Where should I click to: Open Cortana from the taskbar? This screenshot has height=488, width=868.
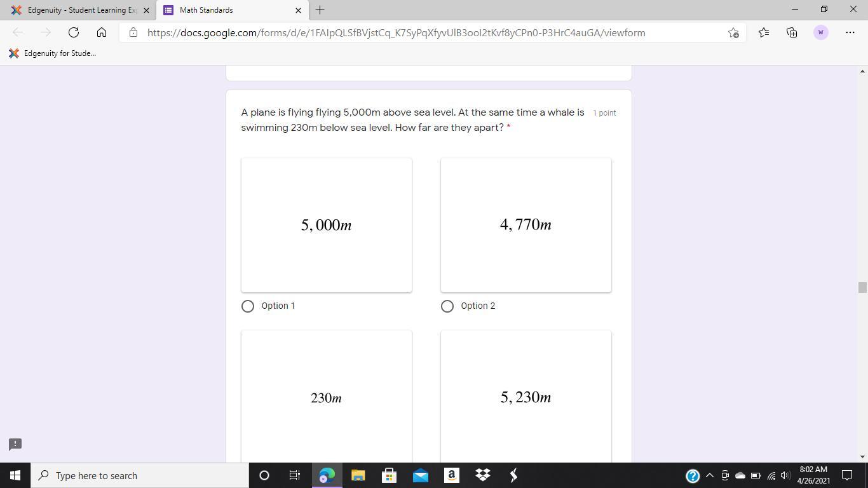point(264,475)
